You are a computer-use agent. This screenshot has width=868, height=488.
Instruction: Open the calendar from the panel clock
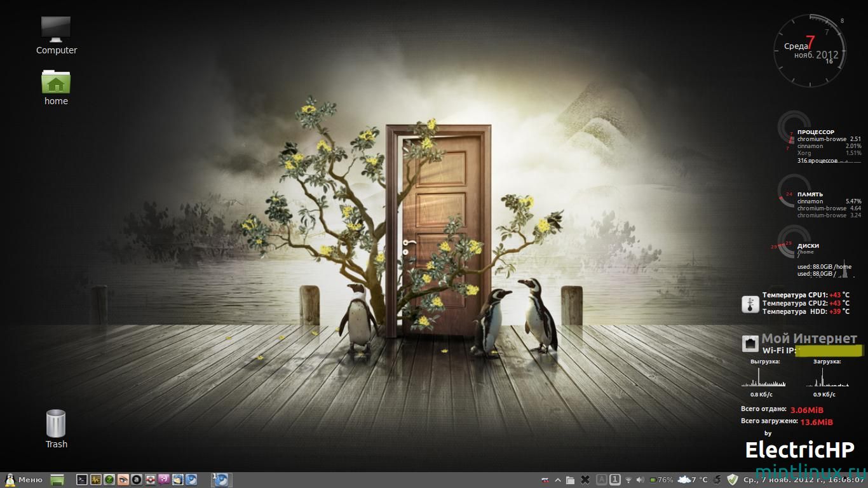pos(804,480)
